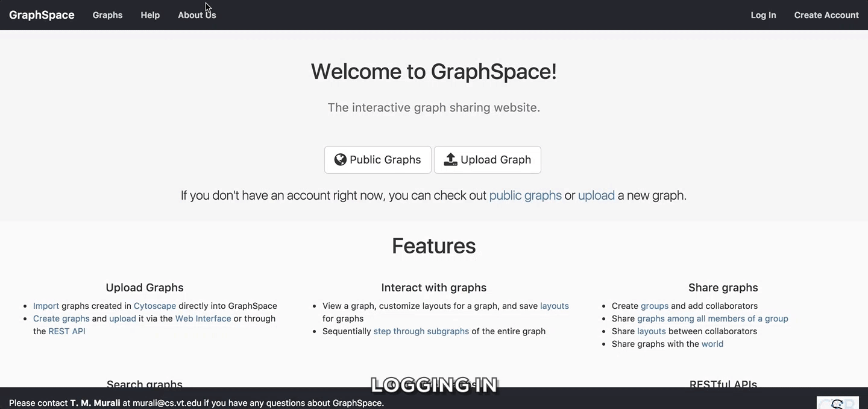Open 'step through subgraphs' link

(x=421, y=331)
